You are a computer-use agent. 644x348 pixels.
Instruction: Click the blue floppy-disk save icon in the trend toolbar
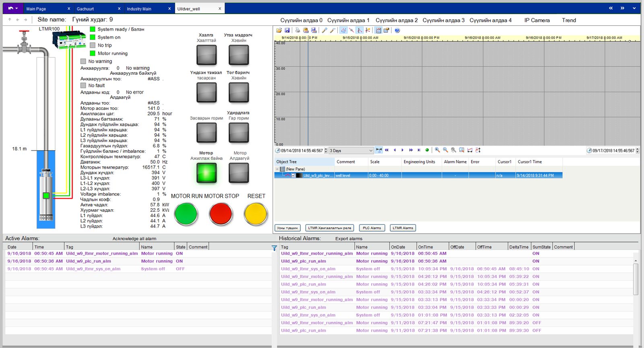pyautogui.click(x=287, y=30)
